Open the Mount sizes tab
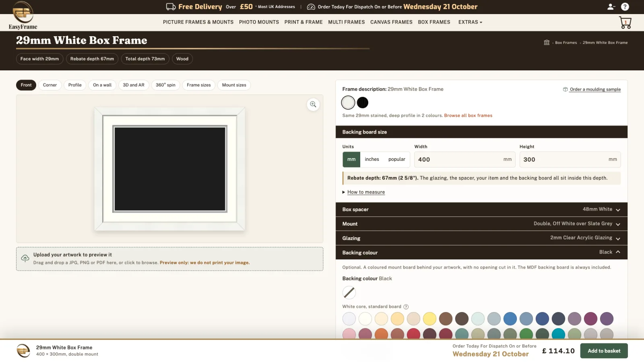This screenshot has height=362, width=644. click(x=234, y=85)
